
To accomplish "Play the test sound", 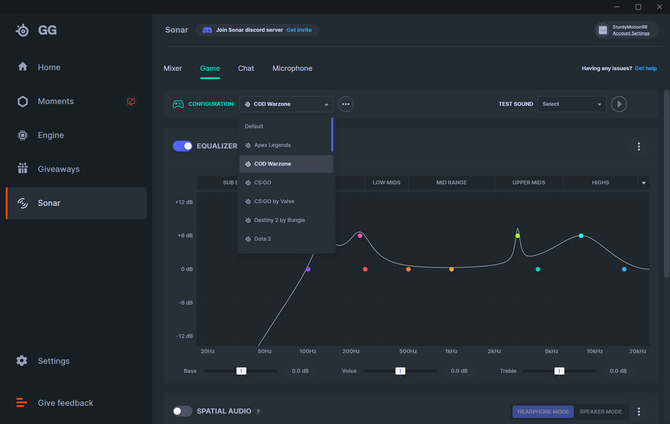I will 619,104.
